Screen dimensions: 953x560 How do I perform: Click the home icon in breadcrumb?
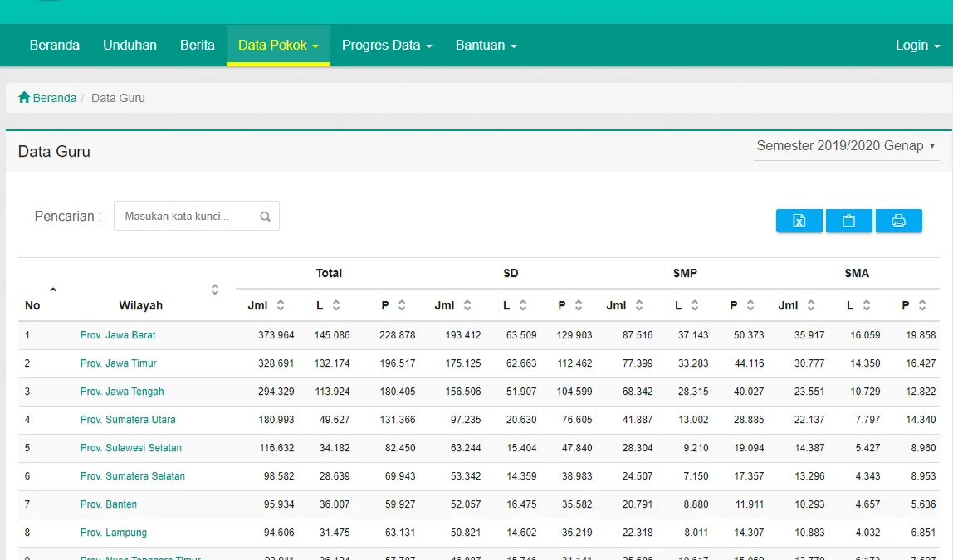pyautogui.click(x=24, y=98)
